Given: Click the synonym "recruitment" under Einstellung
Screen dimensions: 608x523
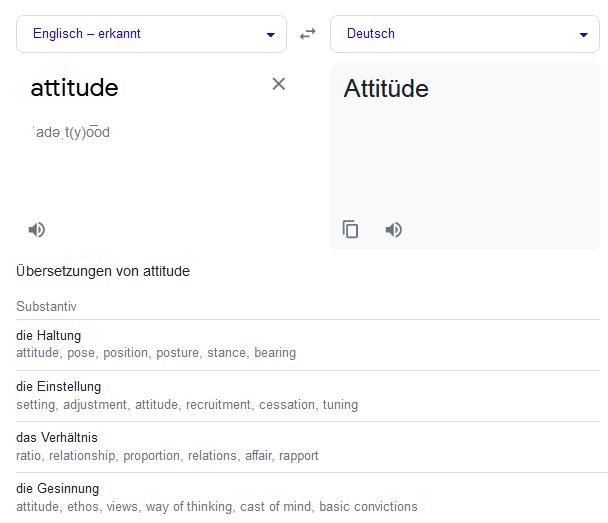Looking at the screenshot, I should point(218,405).
